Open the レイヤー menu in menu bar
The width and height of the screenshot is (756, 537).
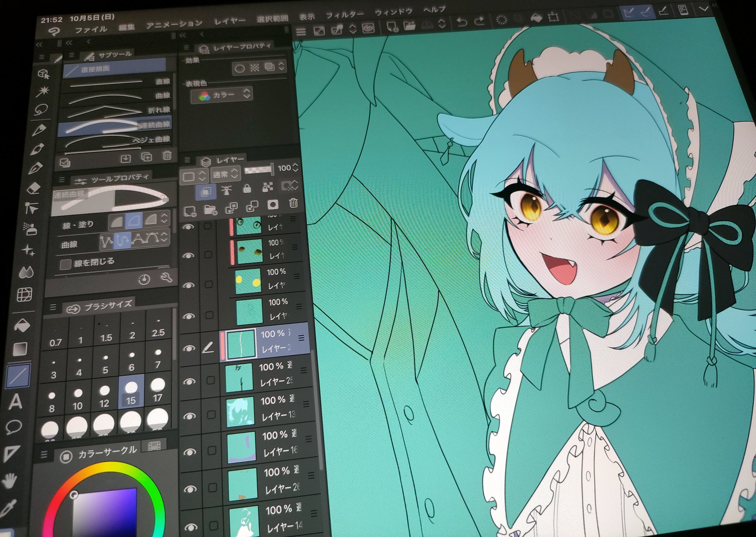230,21
